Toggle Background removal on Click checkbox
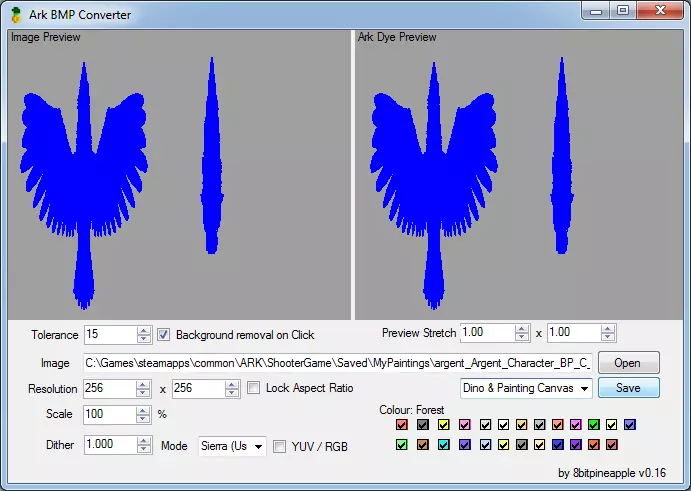Screen dimensions: 691x491 click(165, 335)
